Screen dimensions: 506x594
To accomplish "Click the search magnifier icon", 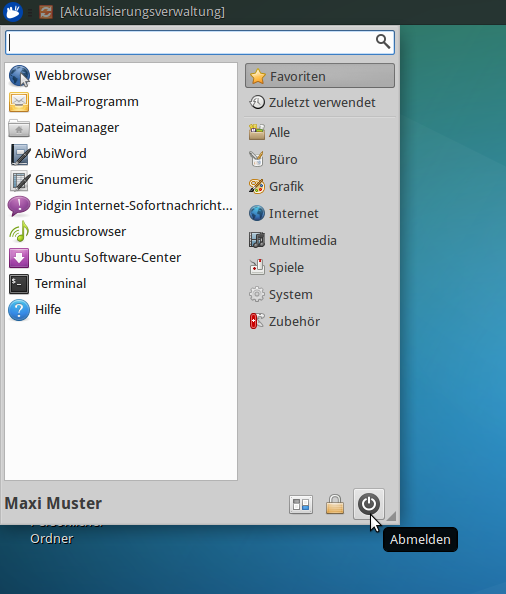I will [383, 41].
